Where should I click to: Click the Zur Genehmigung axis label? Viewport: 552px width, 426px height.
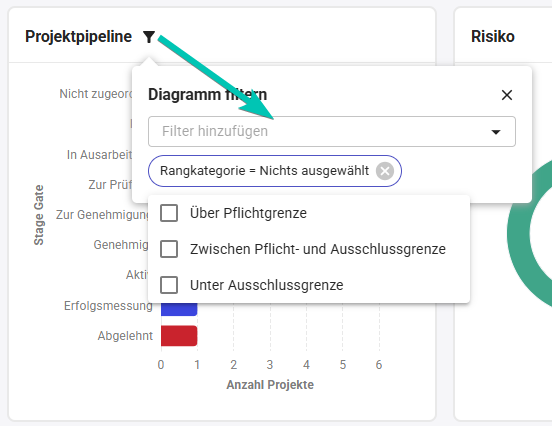(x=102, y=215)
